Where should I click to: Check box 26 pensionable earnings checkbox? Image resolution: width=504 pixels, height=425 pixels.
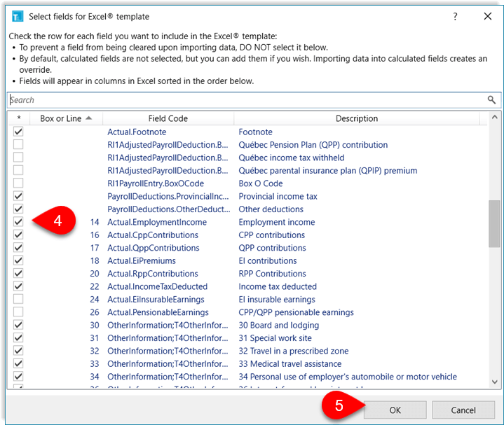18,312
